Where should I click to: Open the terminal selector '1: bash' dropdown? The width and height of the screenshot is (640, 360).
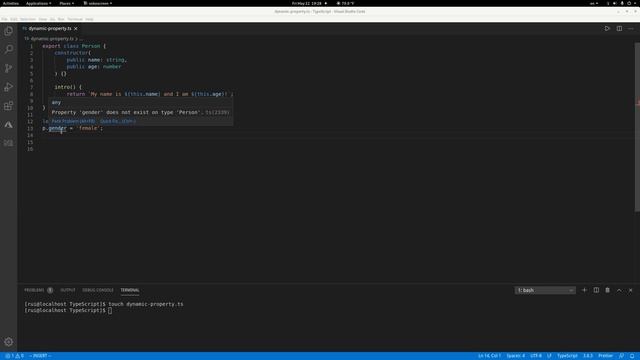pyautogui.click(x=545, y=290)
